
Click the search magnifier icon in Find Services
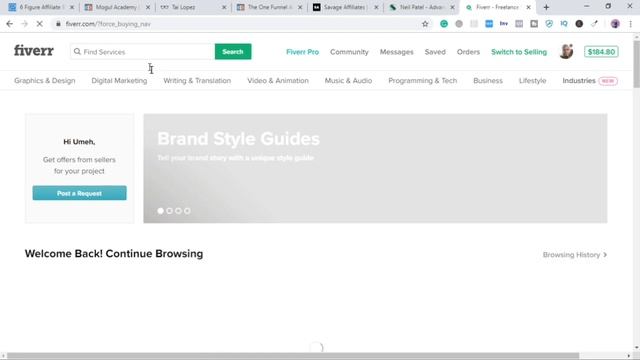pos(77,51)
